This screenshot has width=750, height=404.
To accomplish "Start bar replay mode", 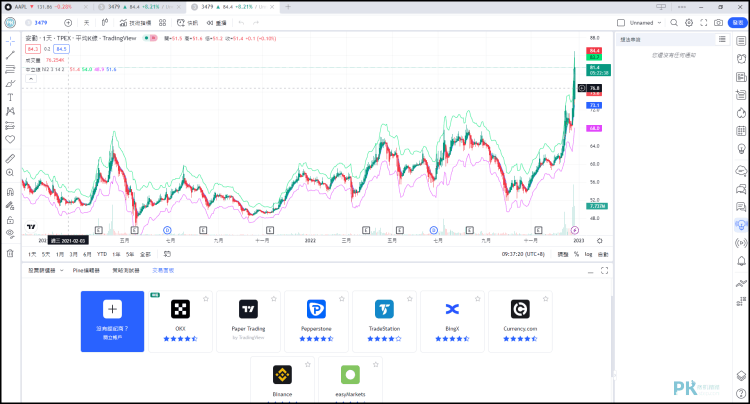I will [x=216, y=22].
